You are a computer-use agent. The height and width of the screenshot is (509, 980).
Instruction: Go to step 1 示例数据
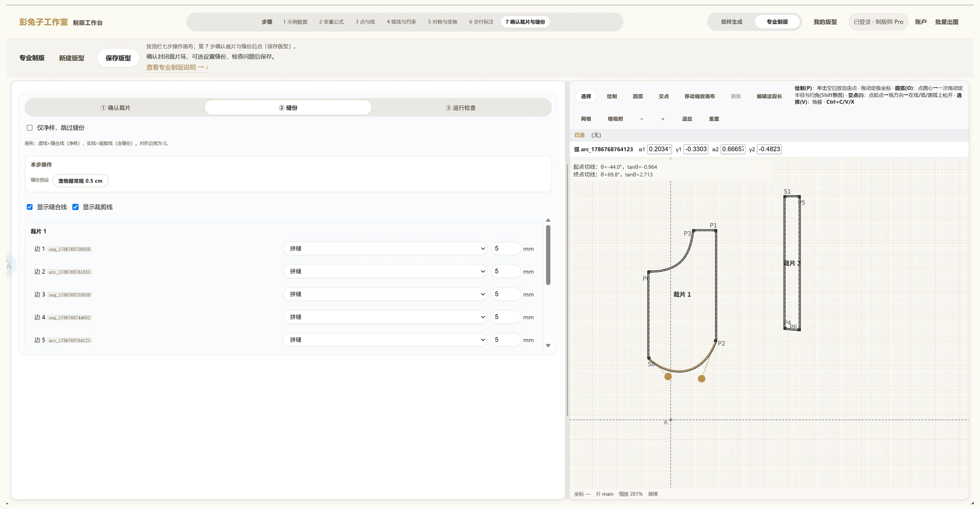click(295, 22)
